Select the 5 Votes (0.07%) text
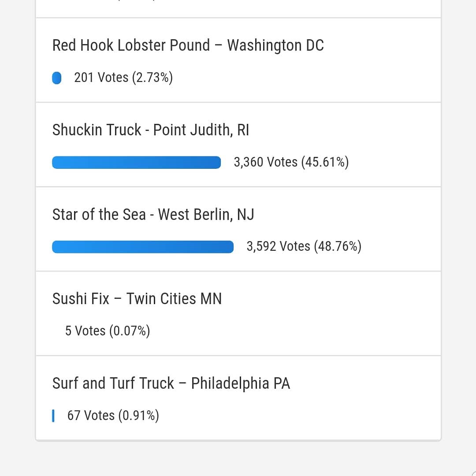This screenshot has height=476, width=476. tap(108, 331)
